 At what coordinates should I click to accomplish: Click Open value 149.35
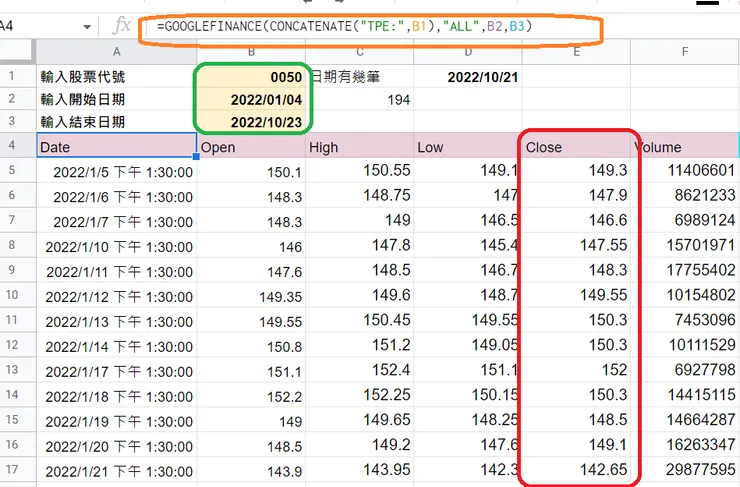point(251,295)
